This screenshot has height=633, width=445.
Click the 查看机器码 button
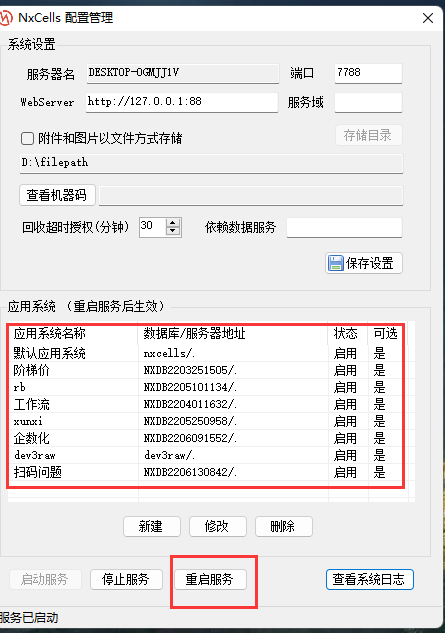[57, 195]
